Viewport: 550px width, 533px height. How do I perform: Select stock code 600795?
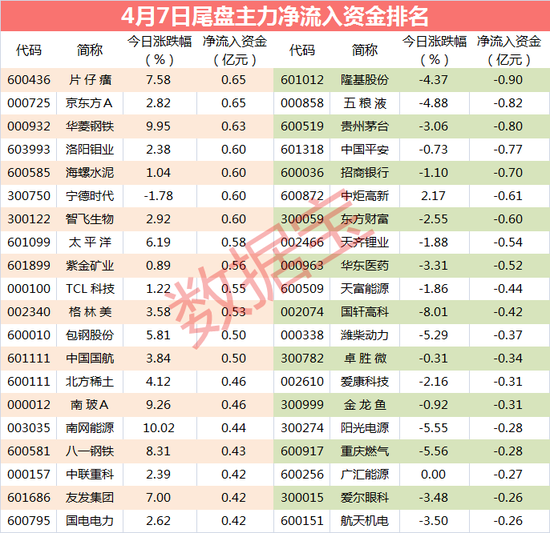tap(29, 521)
